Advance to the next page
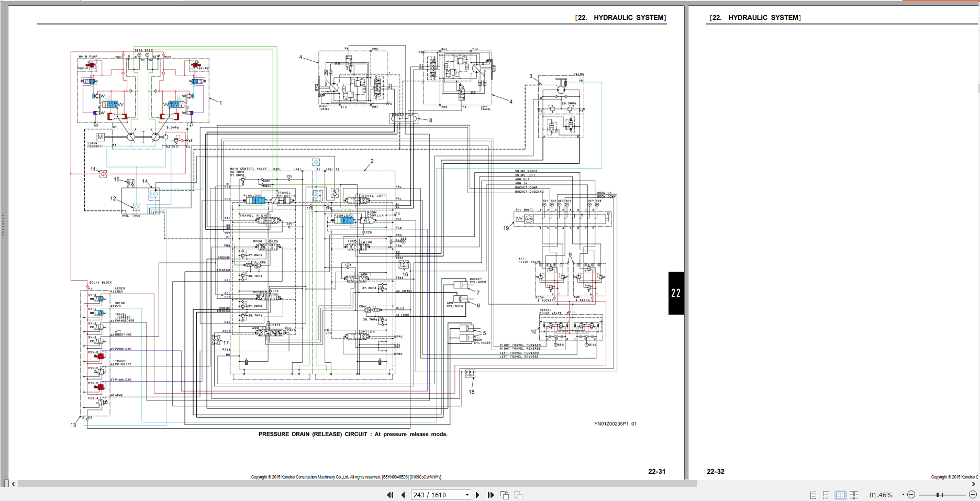Screen dimensions: 980x501 click(477, 495)
